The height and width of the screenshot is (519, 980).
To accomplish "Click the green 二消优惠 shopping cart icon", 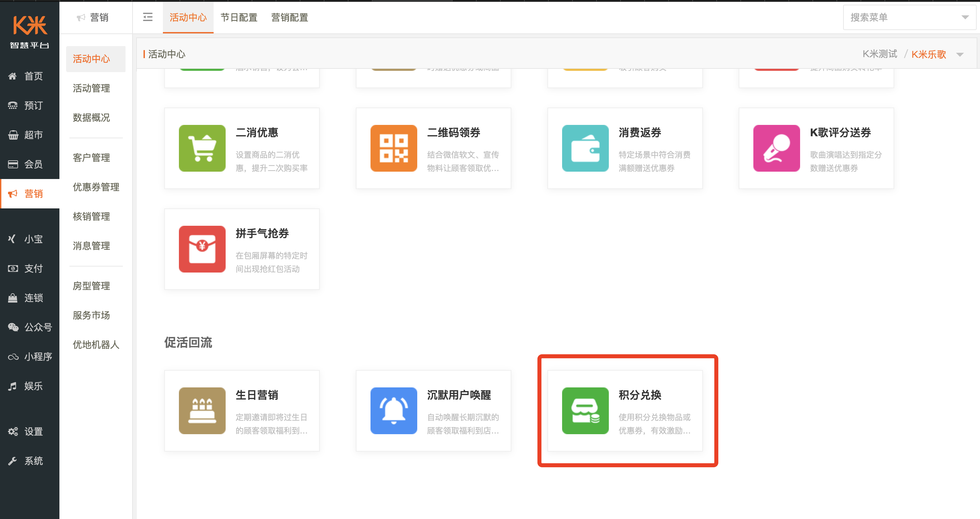I will tap(202, 148).
